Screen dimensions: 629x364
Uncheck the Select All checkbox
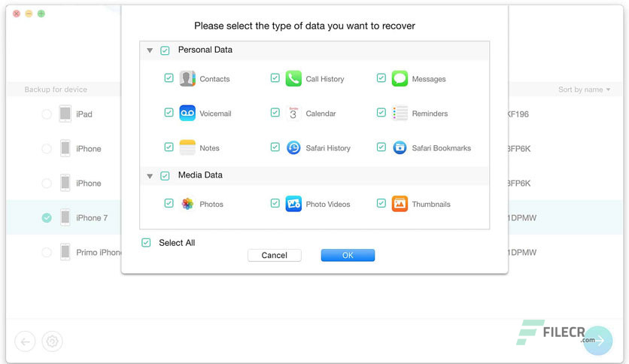tap(146, 242)
